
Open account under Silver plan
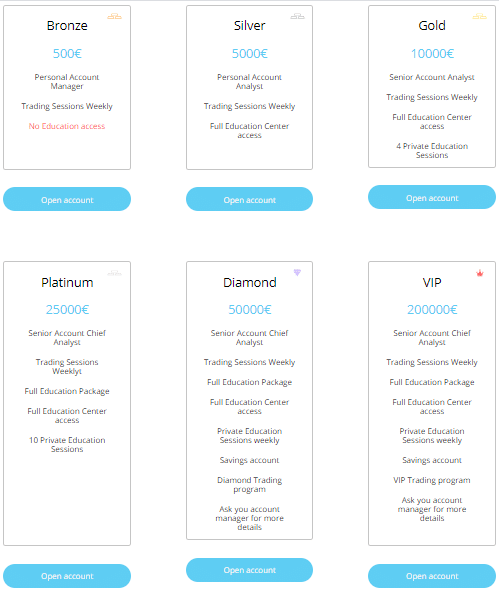coord(249,199)
